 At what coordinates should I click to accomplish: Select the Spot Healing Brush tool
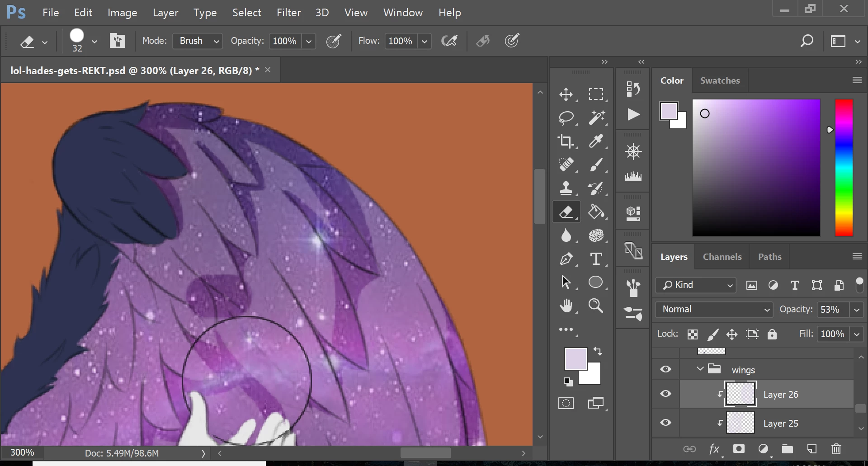(566, 165)
